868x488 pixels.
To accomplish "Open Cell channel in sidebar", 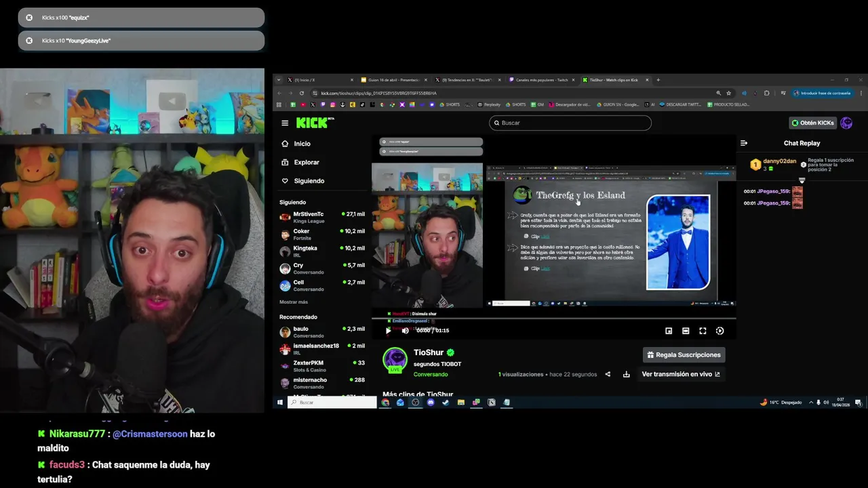I will [323, 285].
